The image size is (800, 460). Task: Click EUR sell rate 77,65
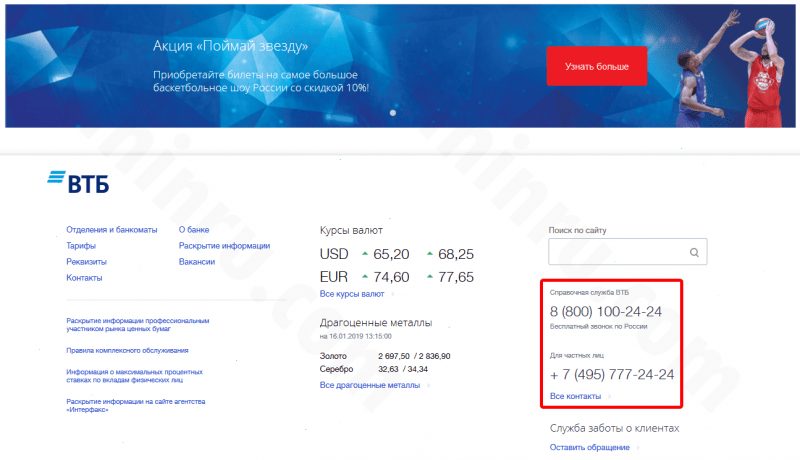(456, 277)
